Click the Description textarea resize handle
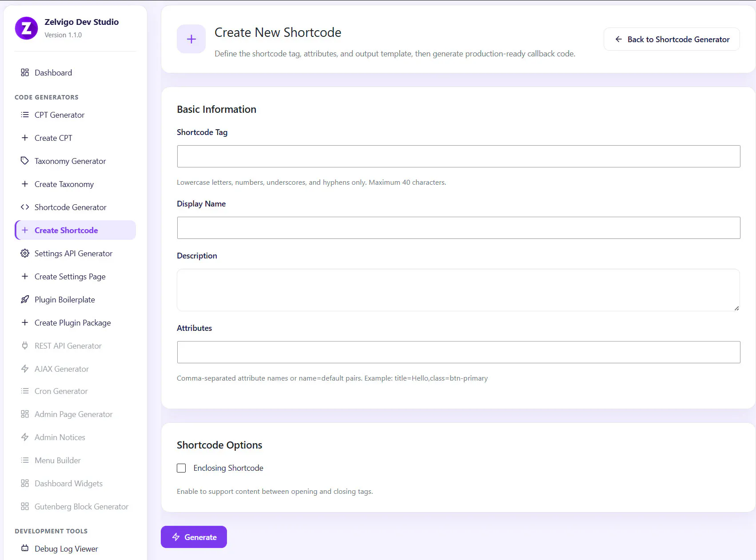 [736, 308]
